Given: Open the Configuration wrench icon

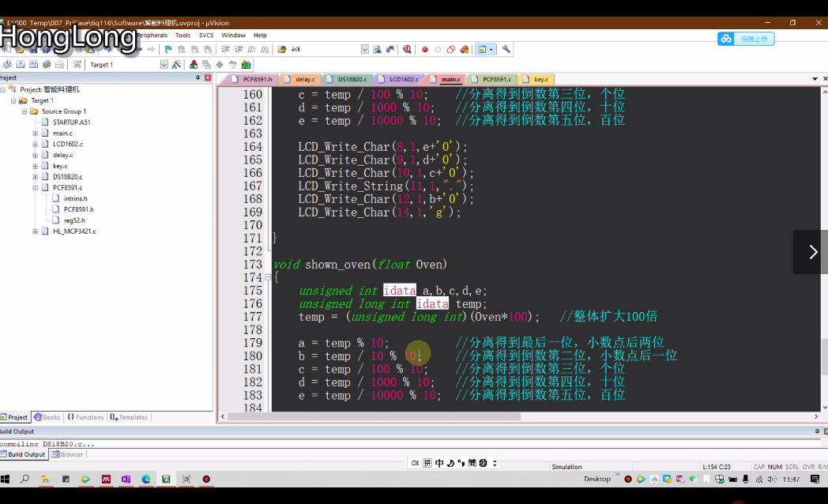Looking at the screenshot, I should (506, 49).
